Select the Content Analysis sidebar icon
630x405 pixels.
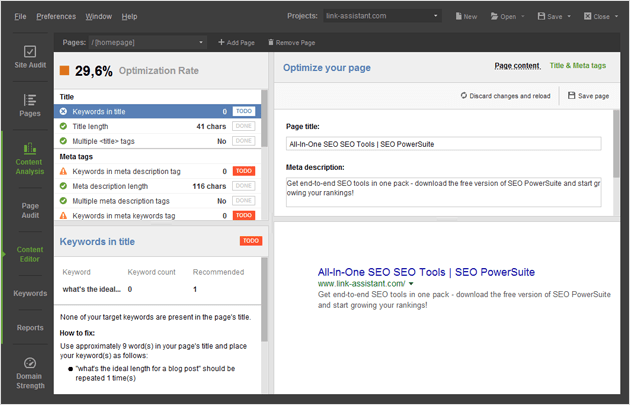[30, 149]
